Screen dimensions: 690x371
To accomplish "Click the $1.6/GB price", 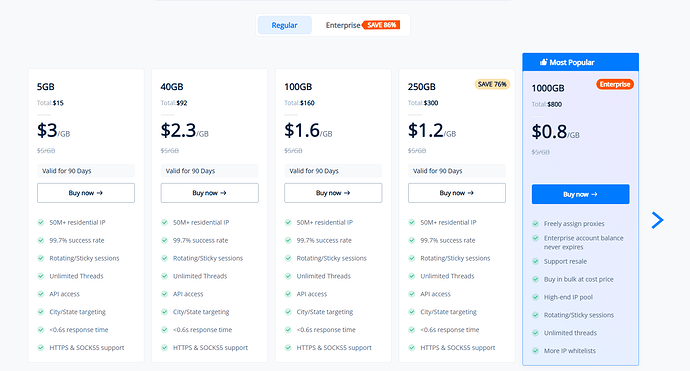I will click(308, 131).
